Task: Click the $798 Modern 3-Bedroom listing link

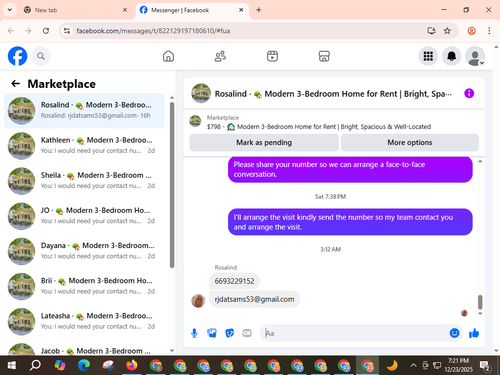Action: click(x=319, y=127)
